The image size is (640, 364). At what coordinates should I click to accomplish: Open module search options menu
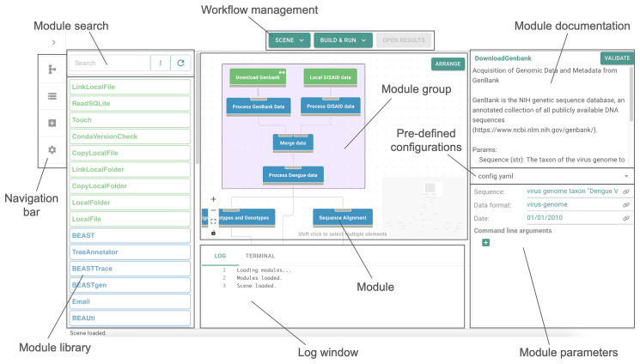[x=160, y=63]
